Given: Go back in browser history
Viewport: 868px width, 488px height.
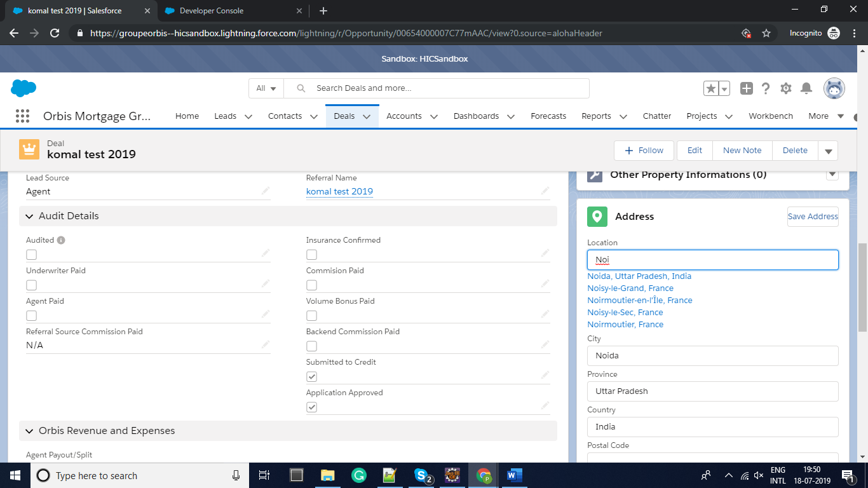Looking at the screenshot, I should pyautogui.click(x=14, y=33).
